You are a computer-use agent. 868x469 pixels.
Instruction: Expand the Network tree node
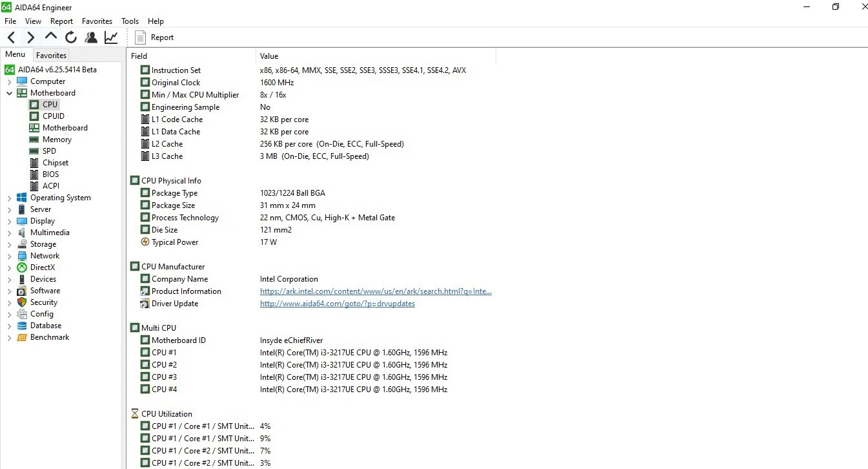[9, 256]
